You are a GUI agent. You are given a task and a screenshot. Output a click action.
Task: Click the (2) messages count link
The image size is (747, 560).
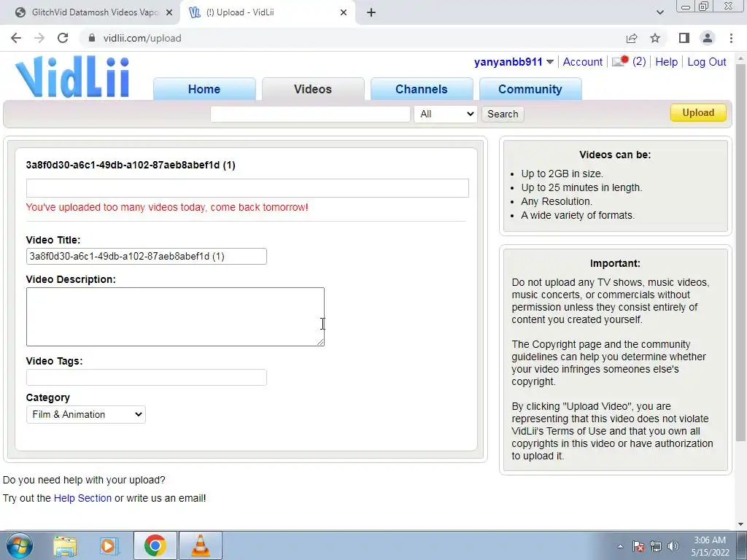coord(639,62)
